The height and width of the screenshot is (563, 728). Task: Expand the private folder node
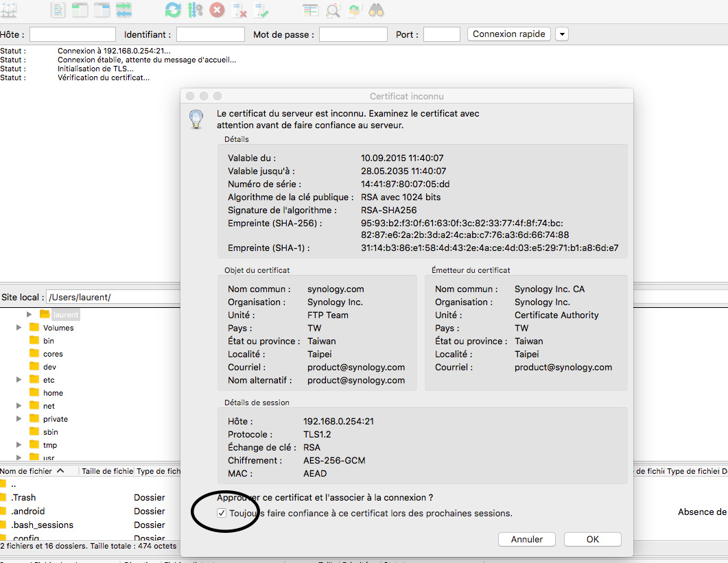pyautogui.click(x=19, y=418)
